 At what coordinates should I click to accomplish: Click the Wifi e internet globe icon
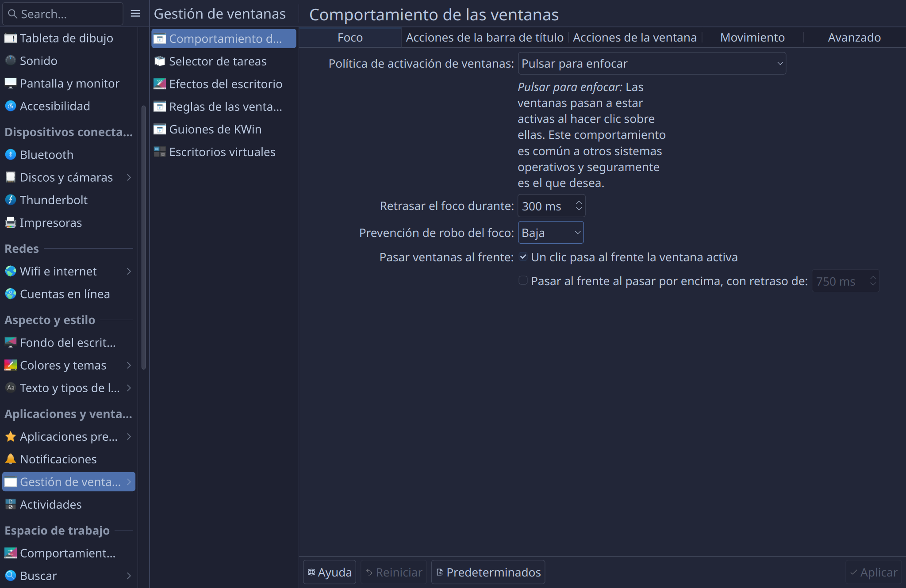[11, 271]
